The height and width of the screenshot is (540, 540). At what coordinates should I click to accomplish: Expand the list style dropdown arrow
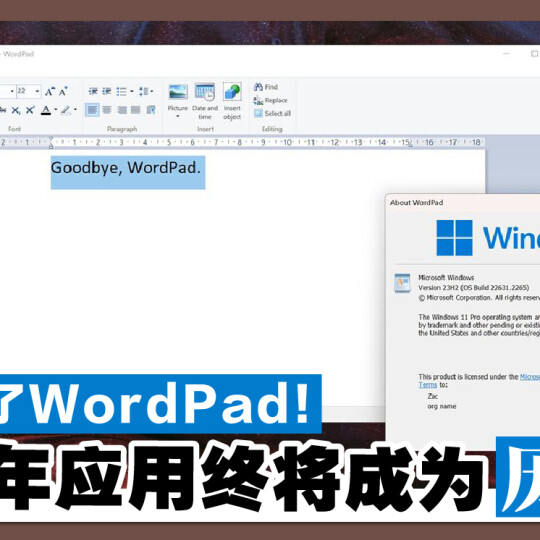(x=132, y=91)
